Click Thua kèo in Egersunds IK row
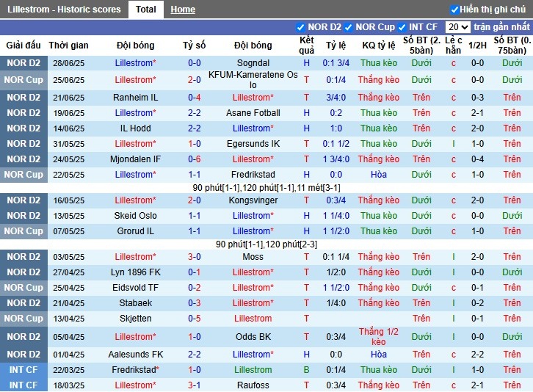This screenshot has width=533, height=392. pyautogui.click(x=379, y=144)
